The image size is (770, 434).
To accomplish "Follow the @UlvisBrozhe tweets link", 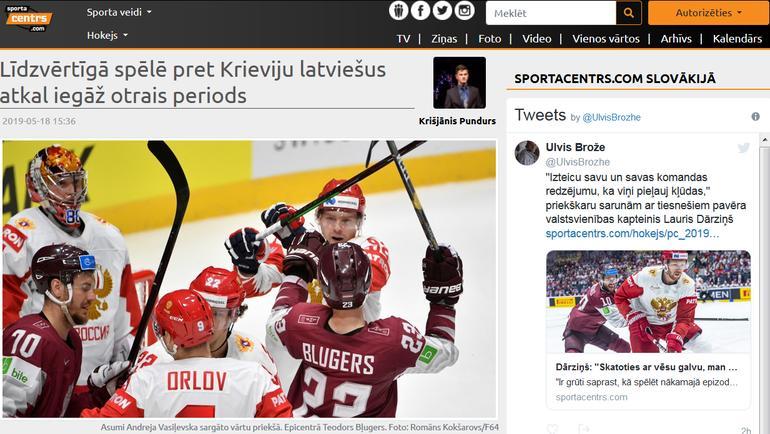I will (611, 117).
